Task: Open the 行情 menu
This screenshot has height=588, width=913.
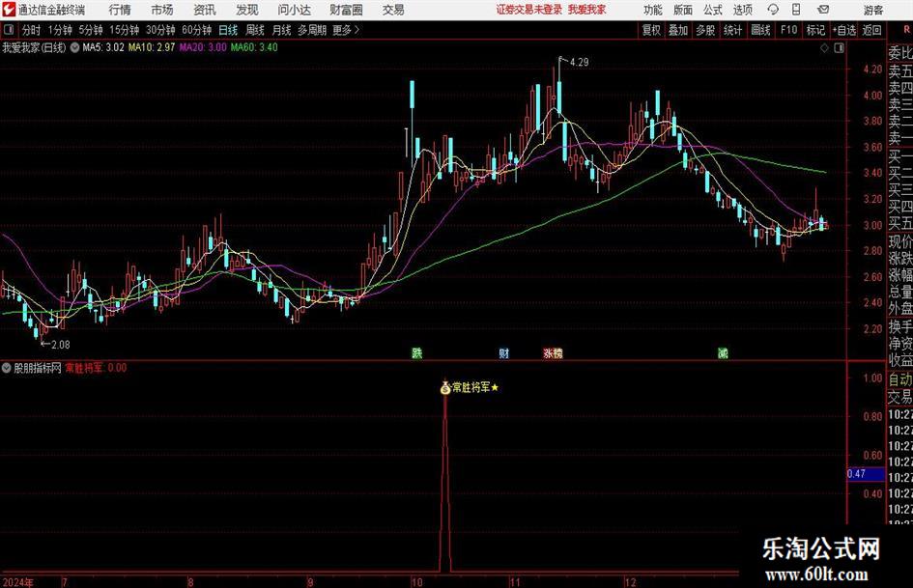Action: coord(120,10)
